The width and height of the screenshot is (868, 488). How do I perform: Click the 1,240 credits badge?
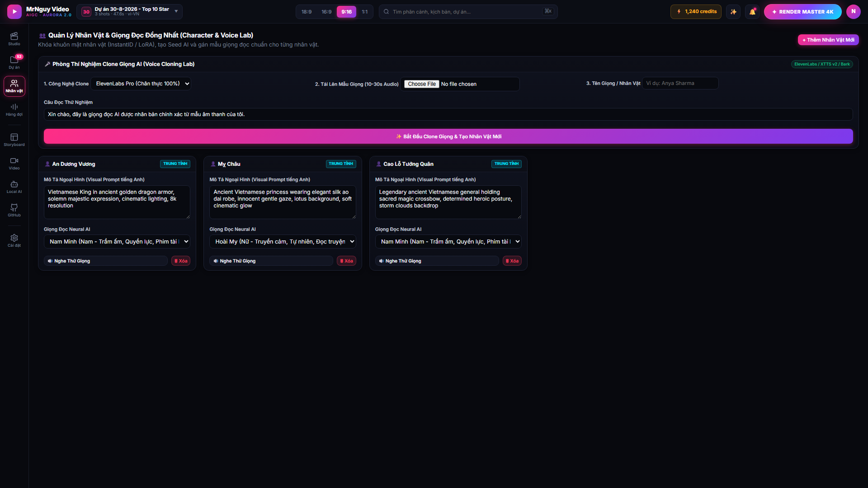[x=696, y=12]
